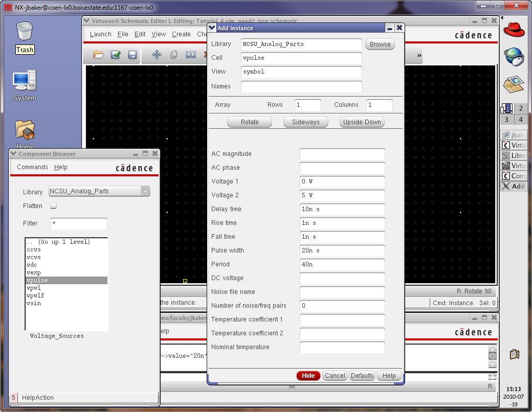Click the Rotate button
Screen dimensions: 532x412
click(x=250, y=122)
